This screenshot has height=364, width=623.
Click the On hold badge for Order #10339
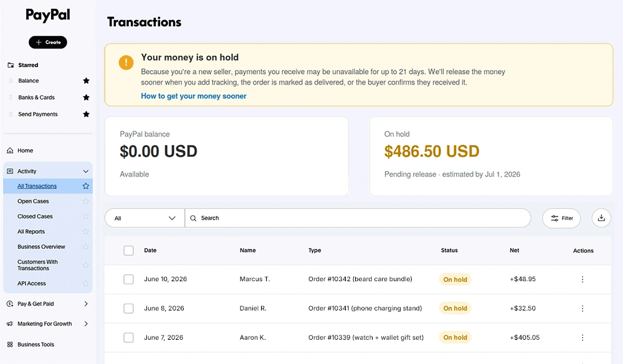click(455, 337)
